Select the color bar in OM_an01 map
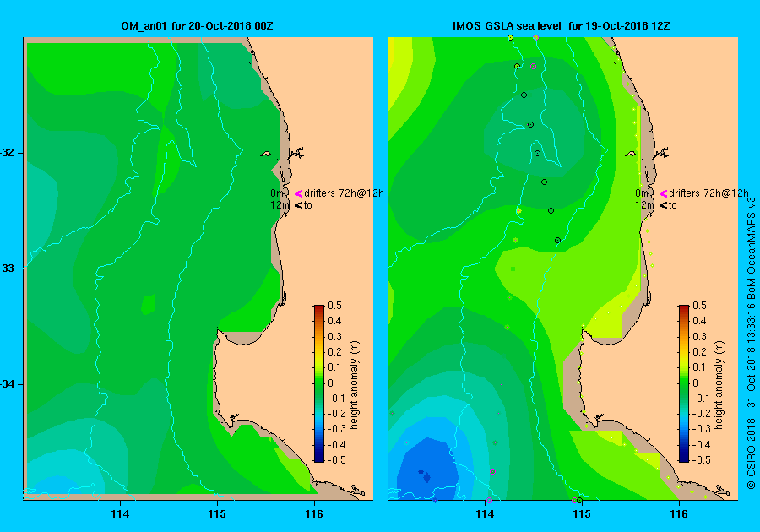 click(319, 383)
